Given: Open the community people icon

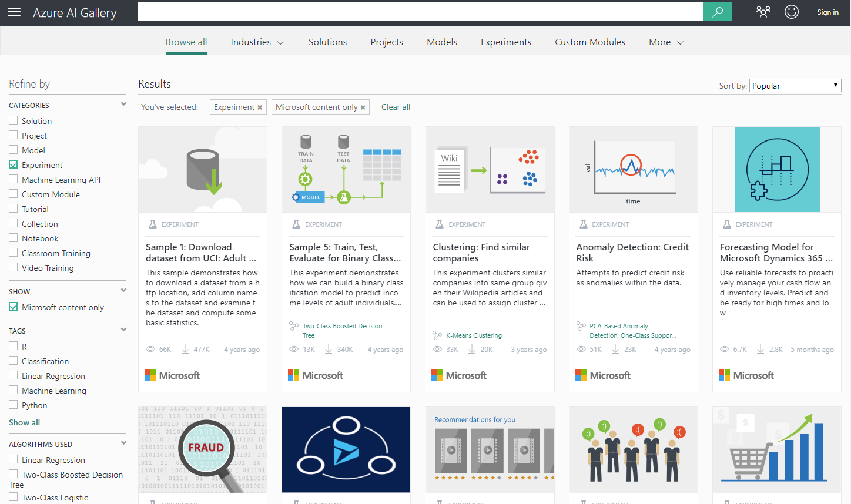Looking at the screenshot, I should pyautogui.click(x=763, y=12).
